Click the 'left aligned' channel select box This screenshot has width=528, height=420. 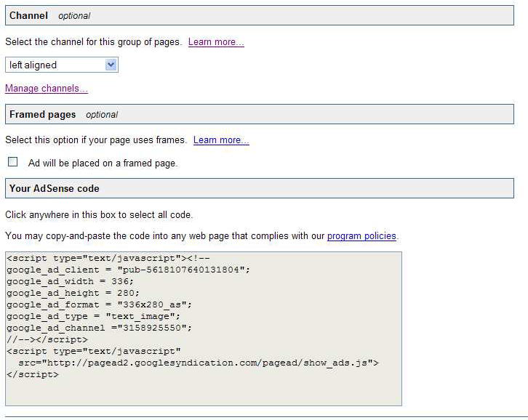[x=55, y=65]
